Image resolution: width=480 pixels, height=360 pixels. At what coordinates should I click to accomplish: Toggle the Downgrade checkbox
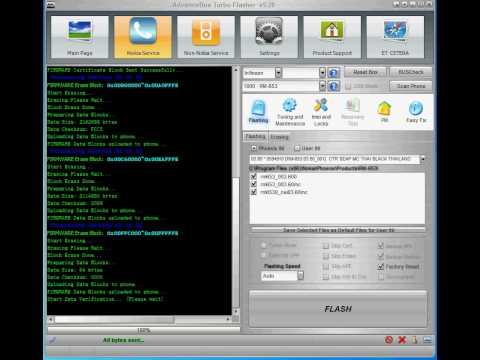click(381, 277)
